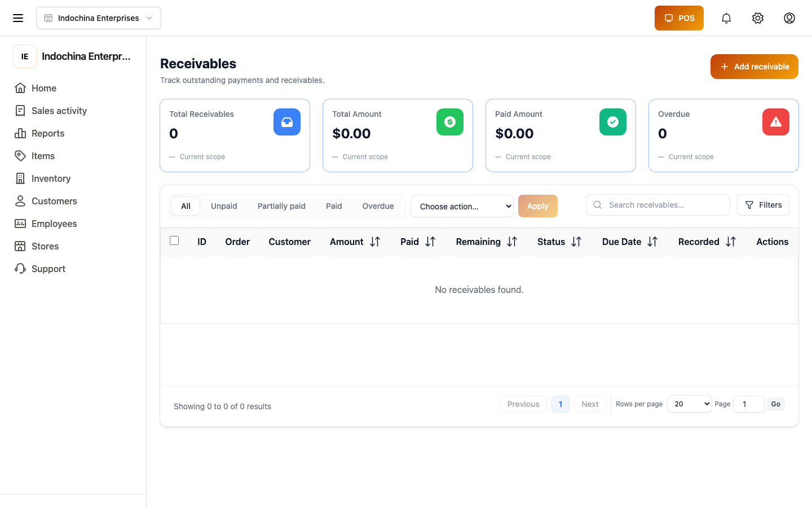Sort by the Amount column arrows

pos(375,242)
